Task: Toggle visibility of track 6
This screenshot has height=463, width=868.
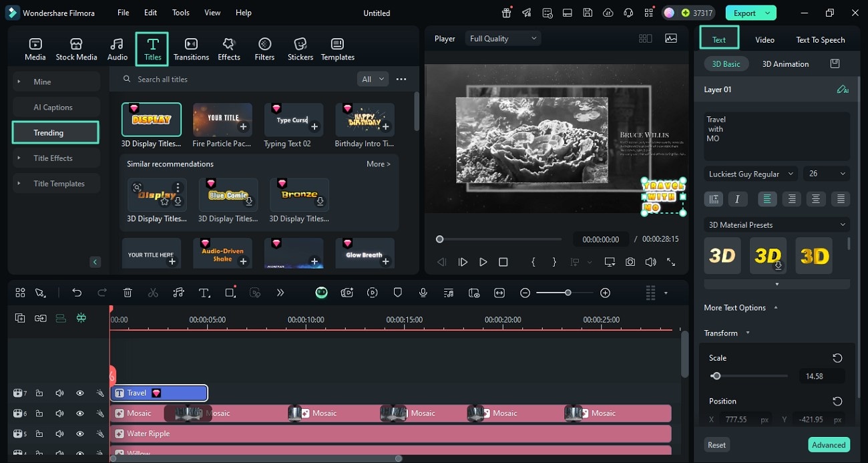Action: [80, 414]
